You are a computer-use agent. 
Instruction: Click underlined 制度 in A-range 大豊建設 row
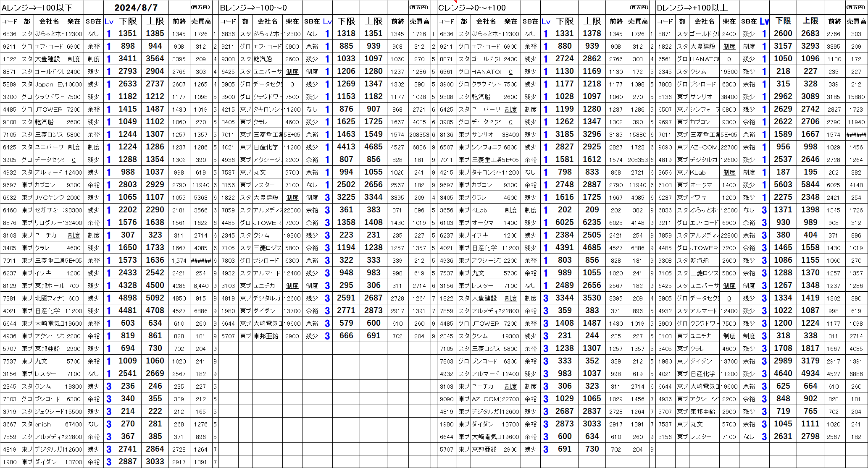[74, 59]
